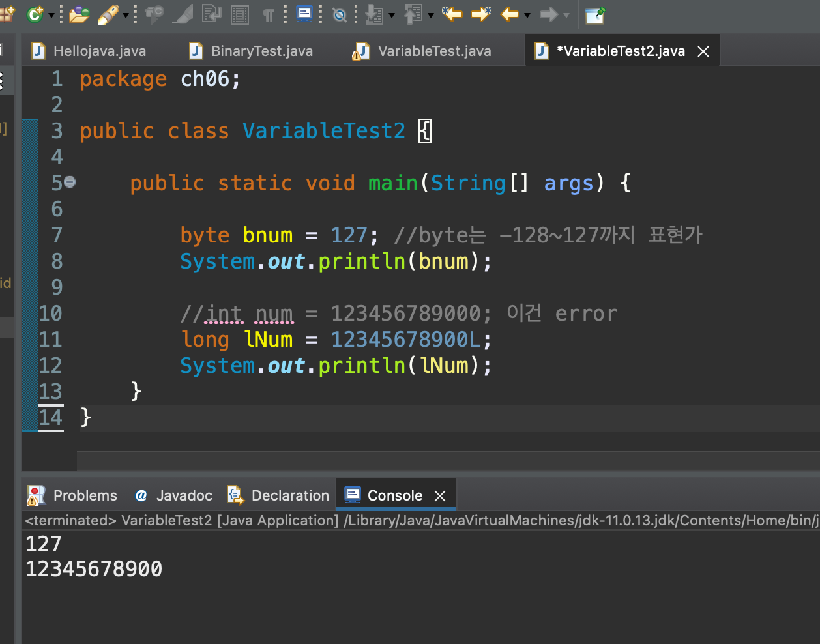Click the Search flashlight icon
Viewport: 820px width, 644px height.
[108, 14]
